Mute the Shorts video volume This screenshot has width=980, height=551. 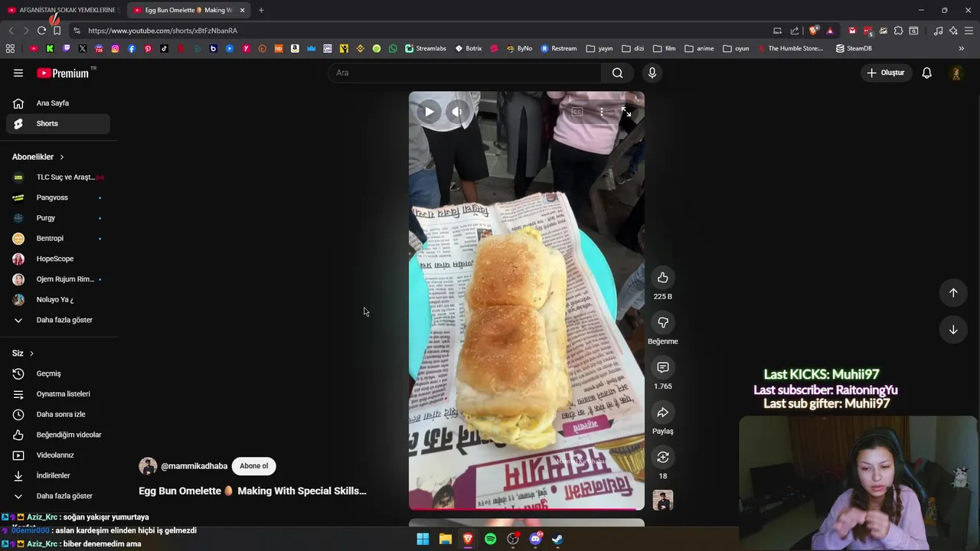(457, 112)
